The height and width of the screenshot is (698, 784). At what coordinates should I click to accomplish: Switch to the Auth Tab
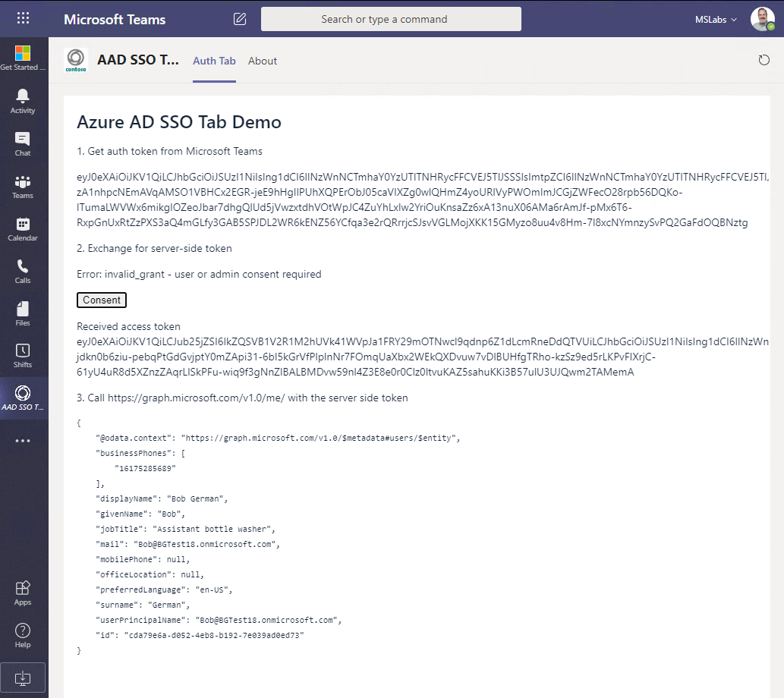(214, 61)
